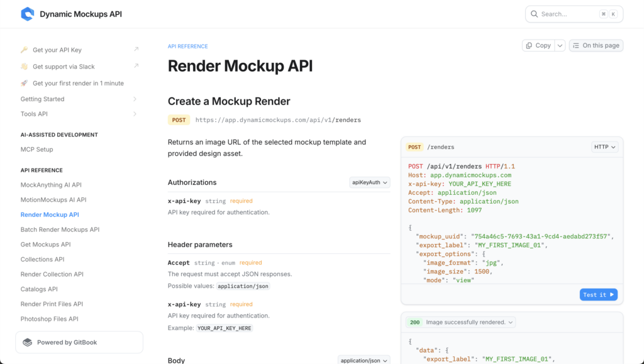Viewport: 644px width, 364px height.
Task: Click the GitBook logo icon
Action: coord(28,342)
